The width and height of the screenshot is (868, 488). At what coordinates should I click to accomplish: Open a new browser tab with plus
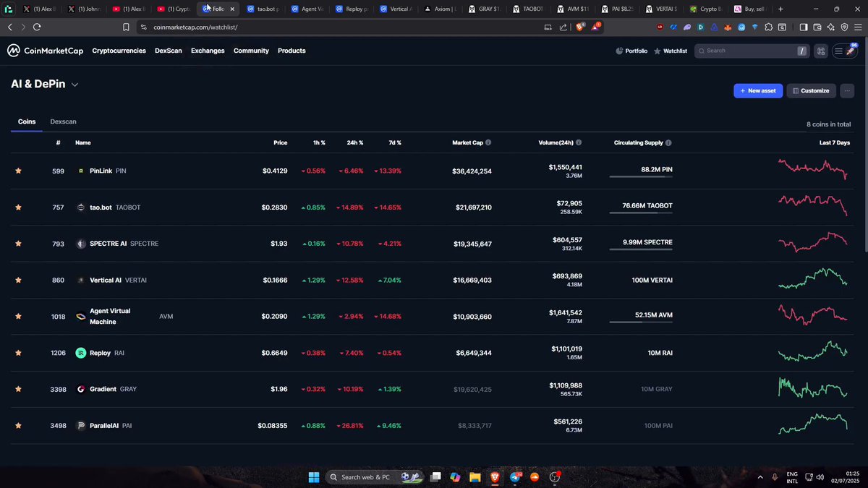point(780,9)
